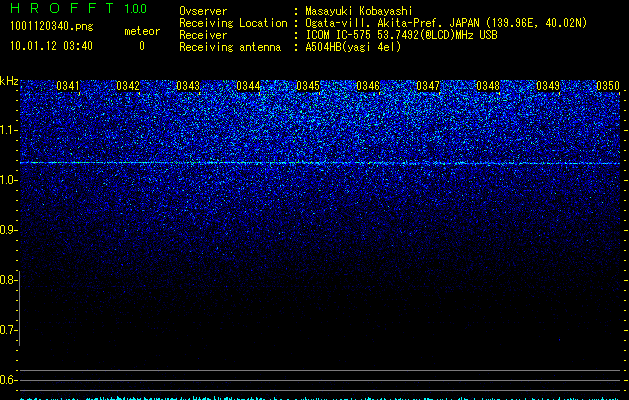Viewport: 629px width, 400px height.
Task: Click the 0345 time marker
Action: pyautogui.click(x=308, y=85)
